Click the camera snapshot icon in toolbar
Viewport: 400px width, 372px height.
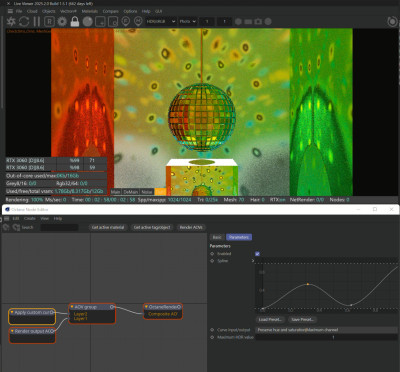[258, 22]
